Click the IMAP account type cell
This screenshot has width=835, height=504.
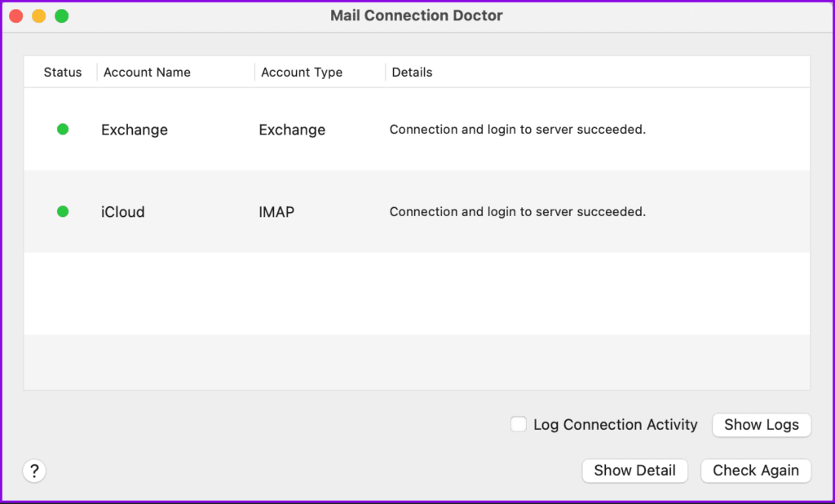(276, 211)
